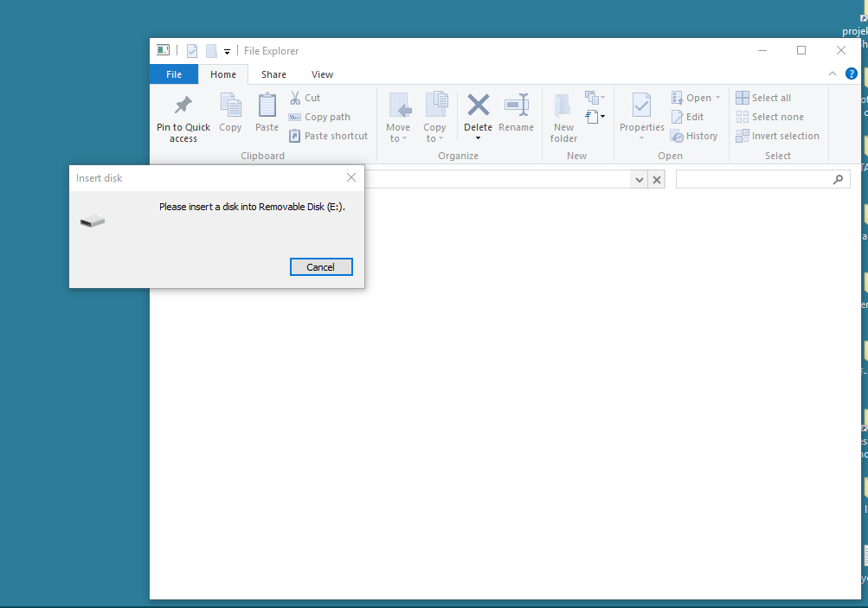This screenshot has width=868, height=608.
Task: Switch to the View ribbon tab
Action: pos(322,74)
